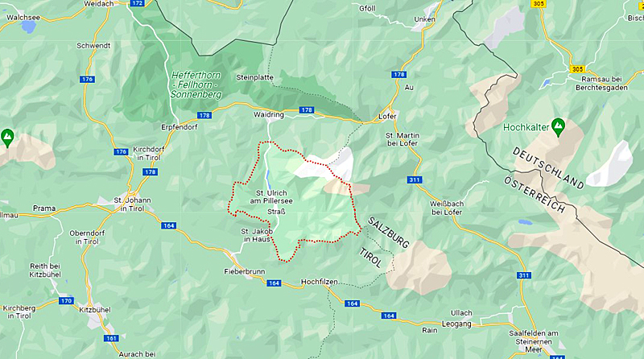Click the Steinplatte mountain label
This screenshot has width=644, height=359.
(254, 77)
